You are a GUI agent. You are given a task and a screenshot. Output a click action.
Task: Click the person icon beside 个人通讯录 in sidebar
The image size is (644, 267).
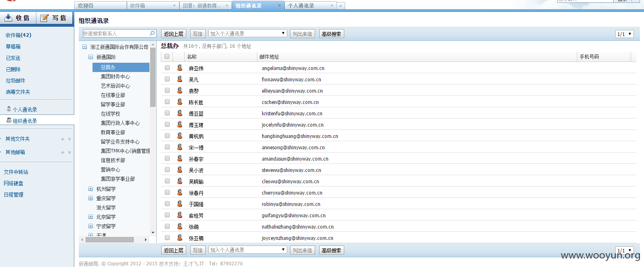click(x=9, y=109)
